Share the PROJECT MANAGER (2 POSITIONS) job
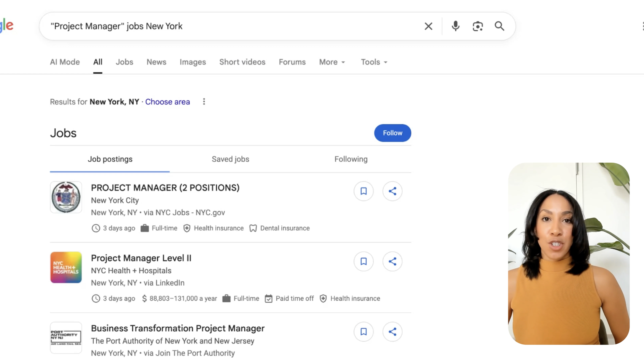 (392, 191)
